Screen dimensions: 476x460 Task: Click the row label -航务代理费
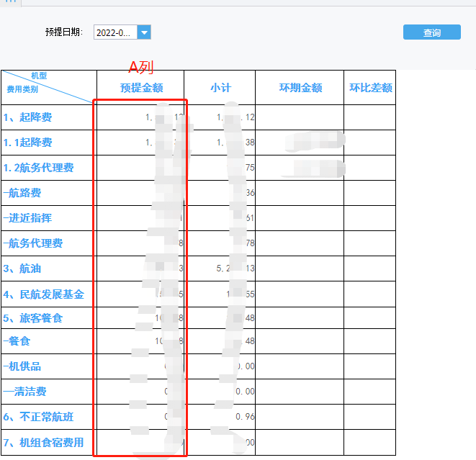(x=33, y=243)
